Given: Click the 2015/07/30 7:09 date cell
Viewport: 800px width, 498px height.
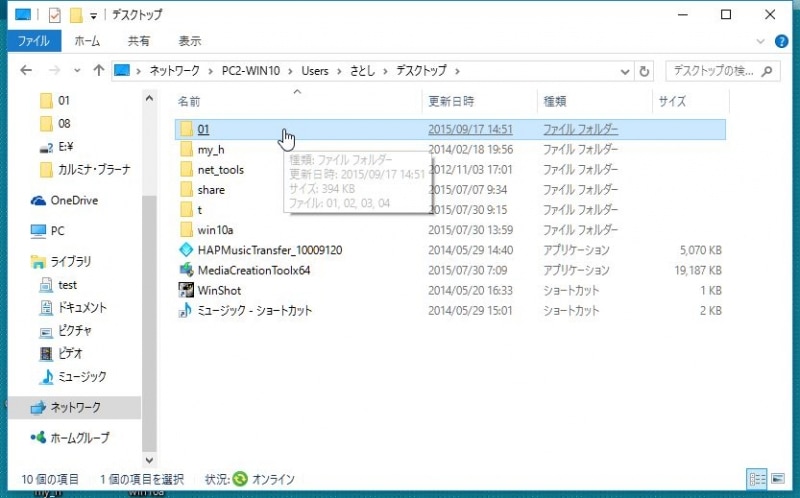Looking at the screenshot, I should (467, 270).
